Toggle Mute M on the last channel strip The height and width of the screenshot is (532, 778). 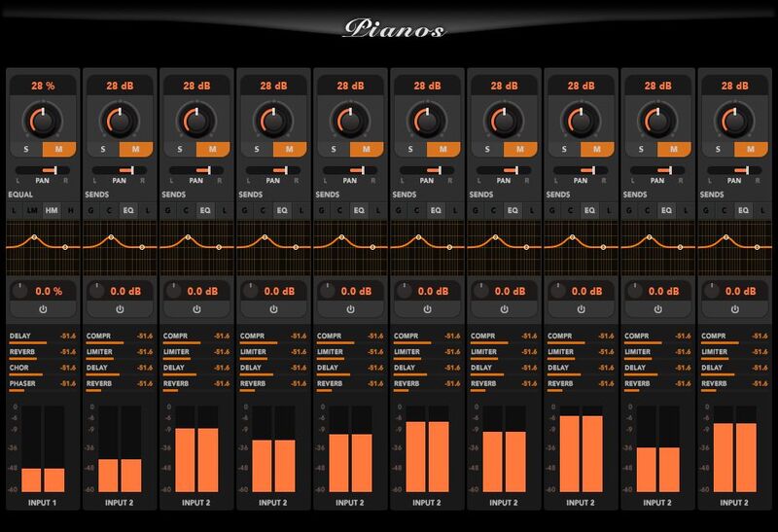(751, 149)
